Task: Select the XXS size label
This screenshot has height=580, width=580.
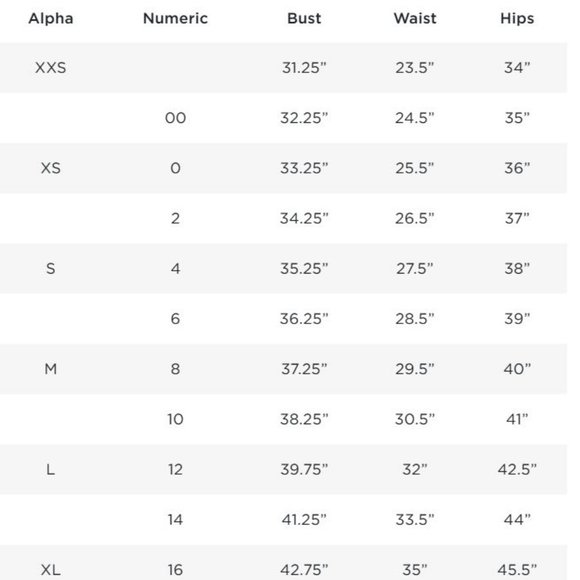Action: pos(51,68)
